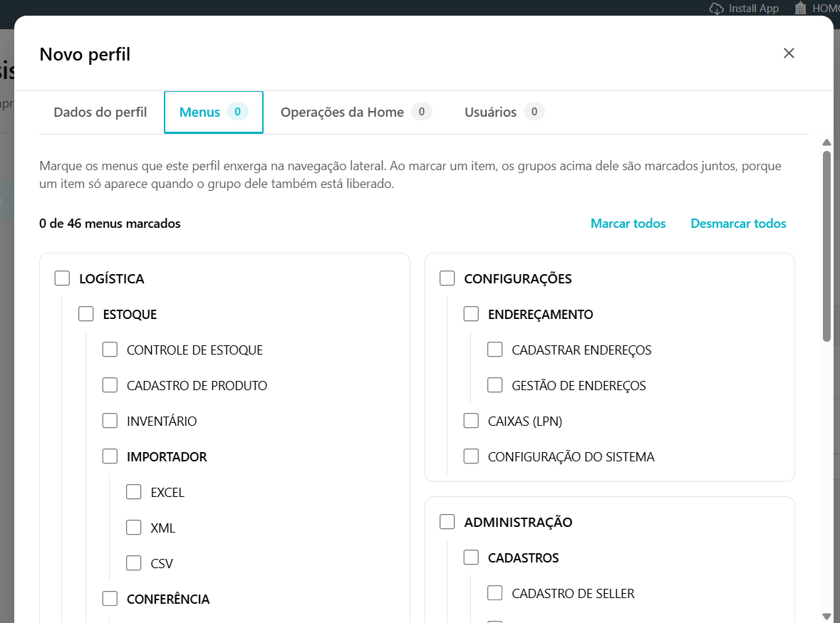Open the Dados do perfil tab
840x623 pixels.
click(x=100, y=112)
